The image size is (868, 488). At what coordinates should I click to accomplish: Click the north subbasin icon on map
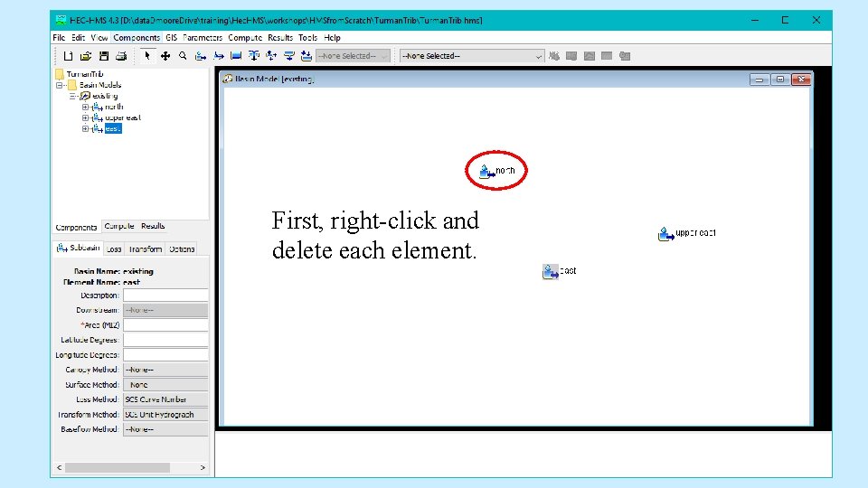(x=486, y=172)
